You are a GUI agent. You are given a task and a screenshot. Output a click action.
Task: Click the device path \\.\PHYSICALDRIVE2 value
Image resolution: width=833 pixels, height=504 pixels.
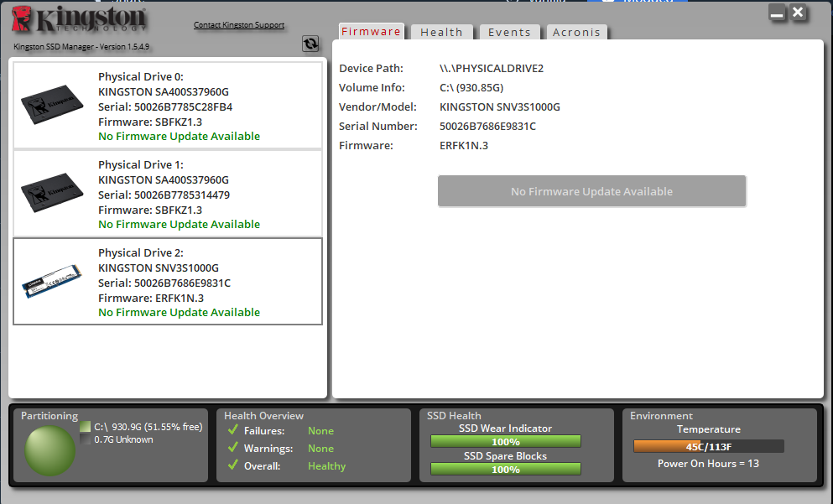coord(492,69)
